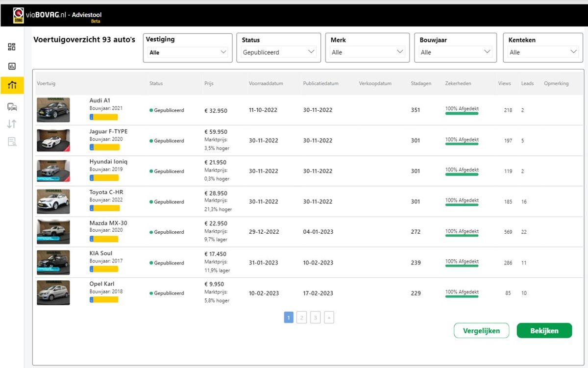Click the € 32.950 price of Audi A1
588x368 pixels.
tap(216, 111)
